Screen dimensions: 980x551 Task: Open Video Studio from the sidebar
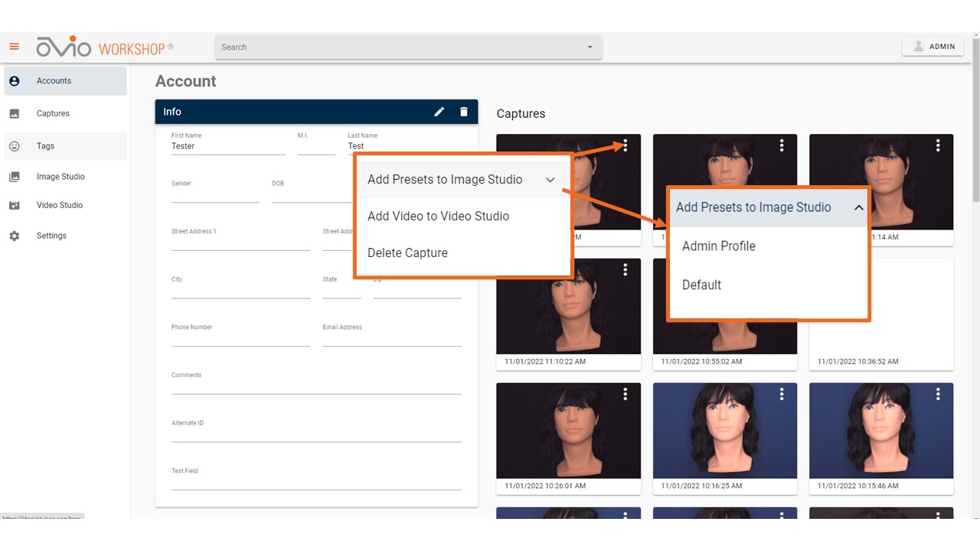point(65,205)
